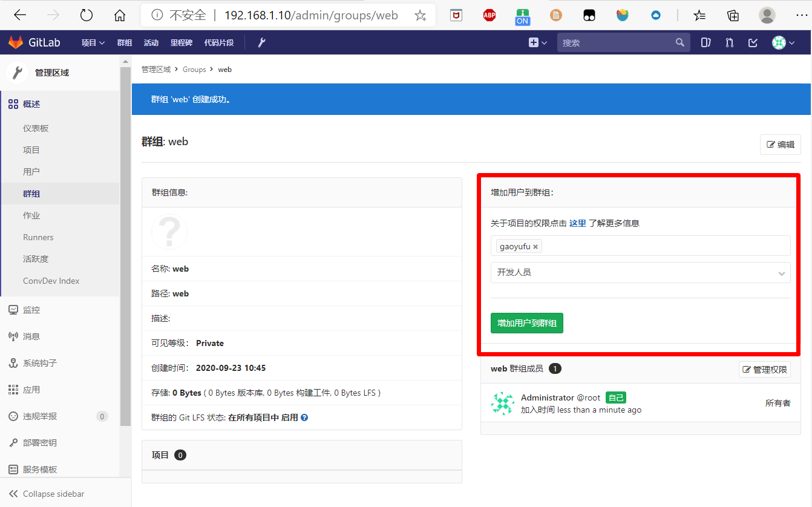Bookmark the page with star icon
The width and height of the screenshot is (812, 507).
(421, 15)
